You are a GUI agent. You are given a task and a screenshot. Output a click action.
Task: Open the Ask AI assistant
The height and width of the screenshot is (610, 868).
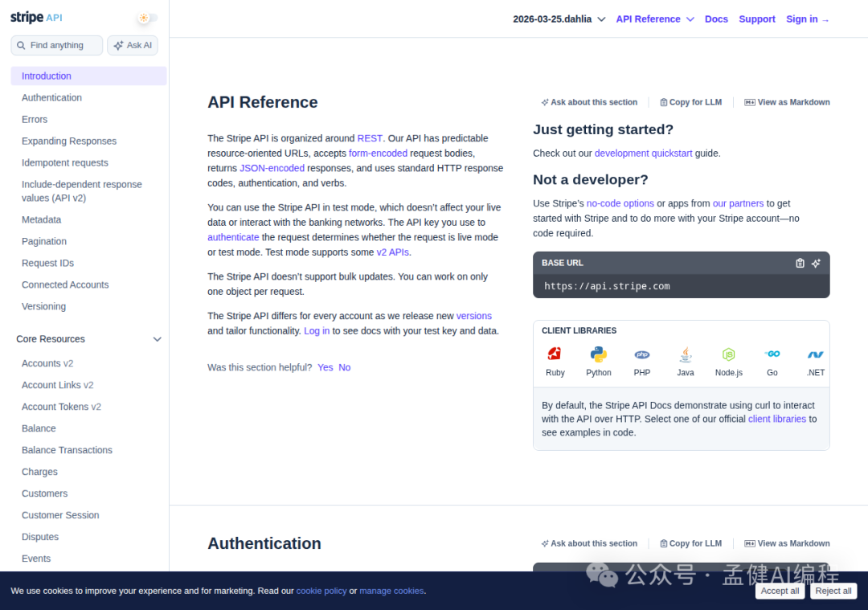click(132, 45)
